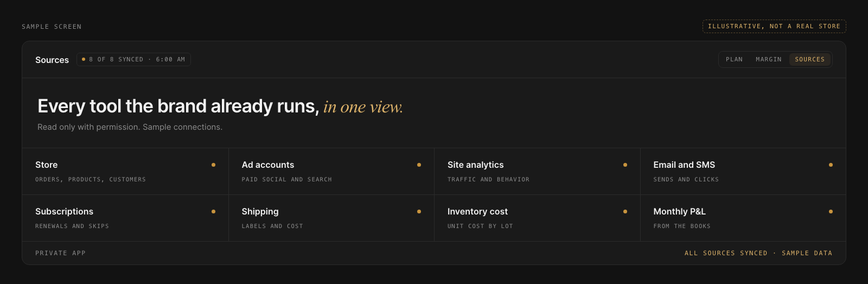Click 'Orders, products, customers' subtitle
Screen dimensions: 868x284
click(91, 179)
